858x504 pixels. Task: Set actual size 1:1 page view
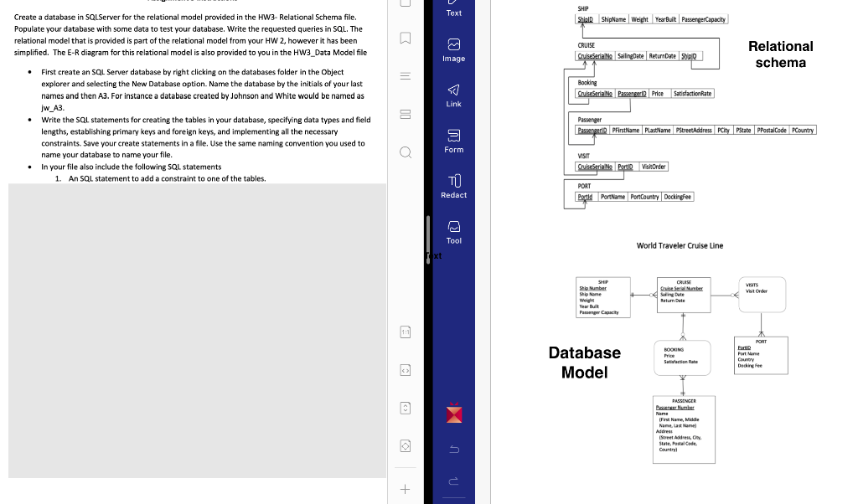click(406, 332)
